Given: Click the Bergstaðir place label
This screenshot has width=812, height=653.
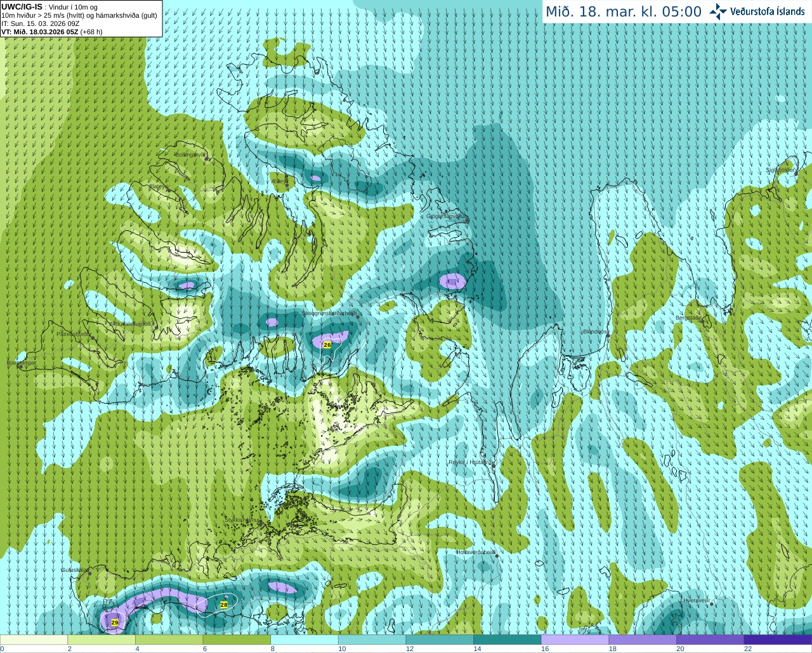Looking at the screenshot, I should click(x=688, y=318).
